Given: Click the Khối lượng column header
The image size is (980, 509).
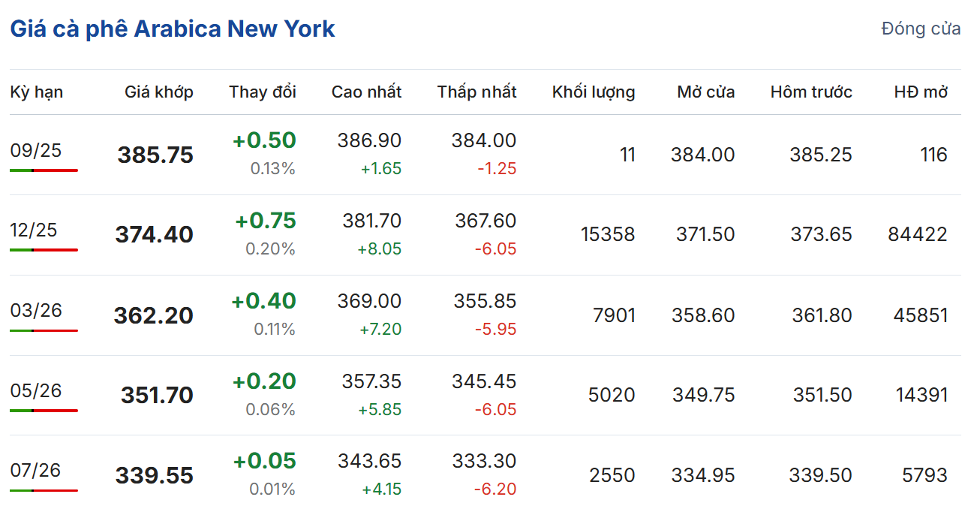Looking at the screenshot, I should (x=593, y=92).
